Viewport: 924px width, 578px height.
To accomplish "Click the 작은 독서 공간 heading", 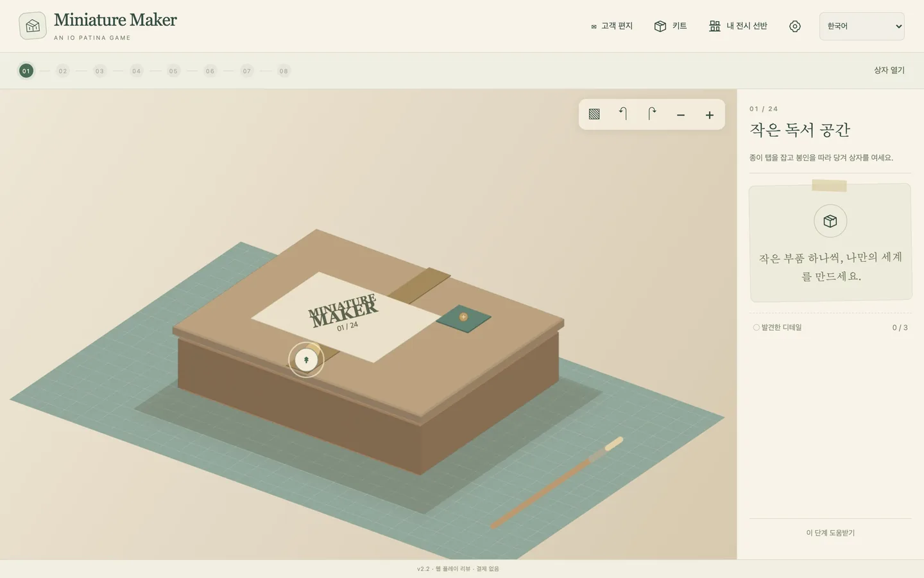I will 800,130.
